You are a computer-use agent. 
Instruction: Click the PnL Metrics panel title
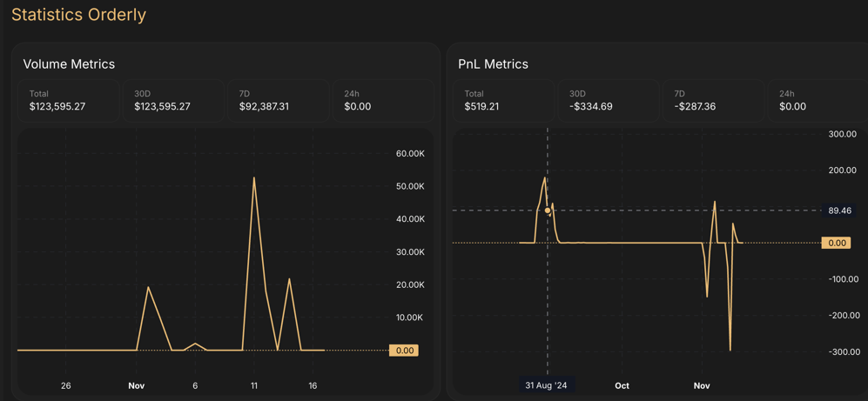tap(493, 64)
